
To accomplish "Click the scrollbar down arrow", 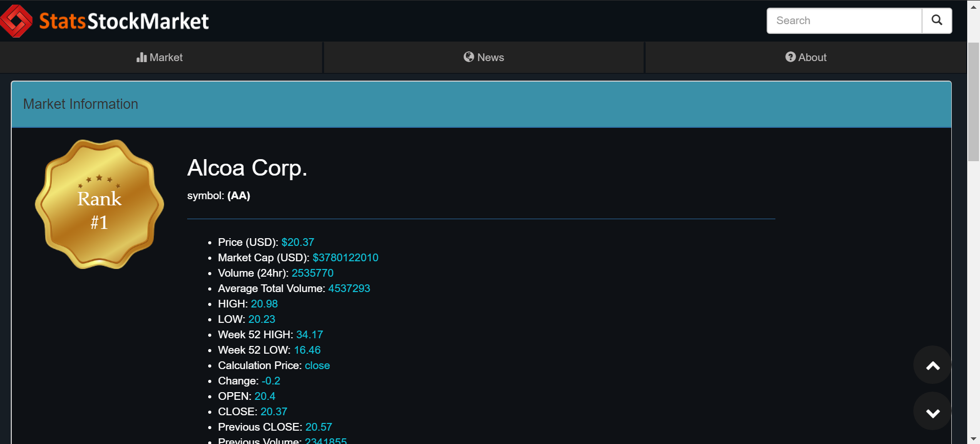I will (973, 439).
